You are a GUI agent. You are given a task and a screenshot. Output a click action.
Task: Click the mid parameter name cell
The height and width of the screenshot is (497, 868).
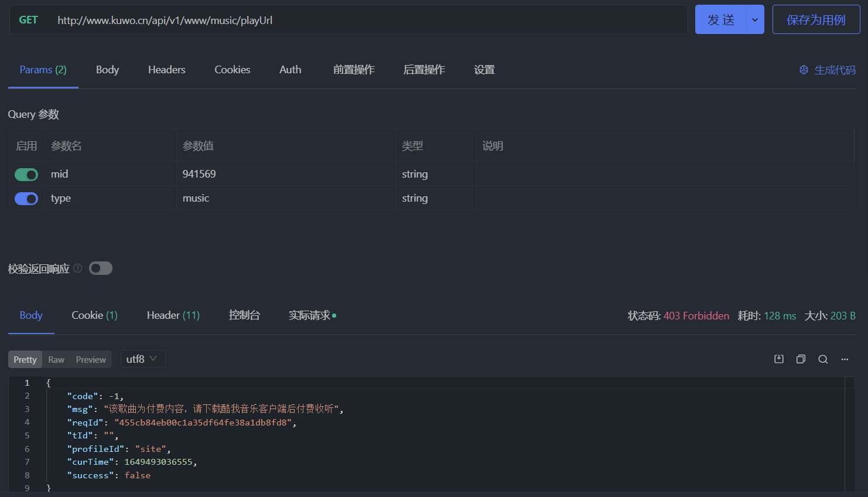pyautogui.click(x=111, y=174)
